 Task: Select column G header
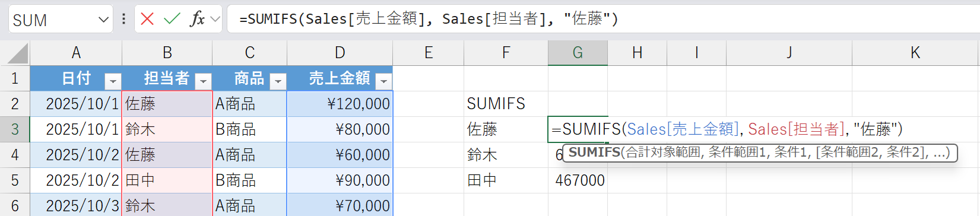point(578,53)
